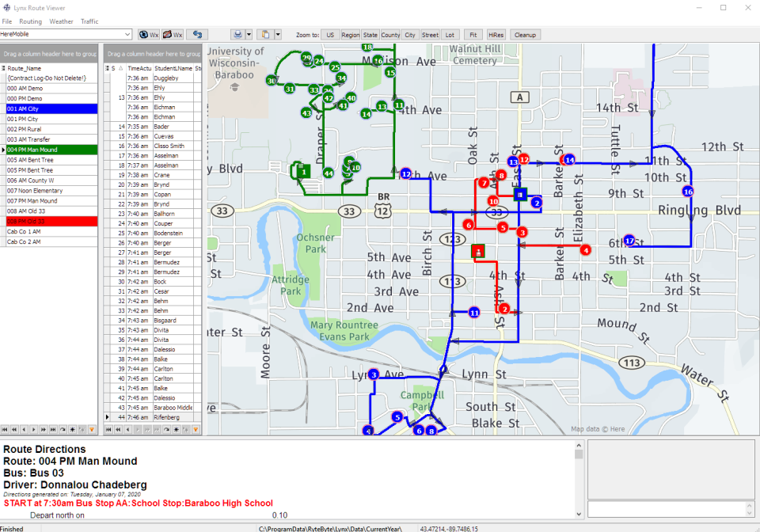
Task: Click the blue refresh arrows icon
Action: click(198, 34)
